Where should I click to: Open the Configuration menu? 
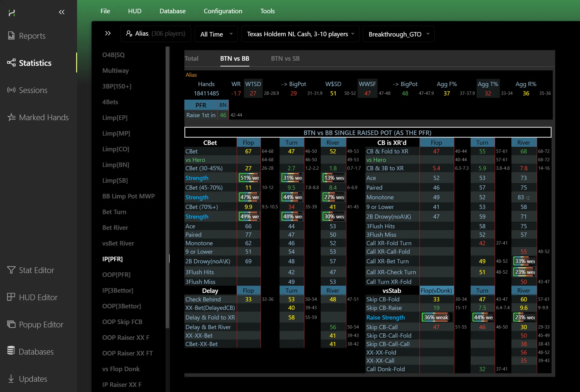click(223, 11)
